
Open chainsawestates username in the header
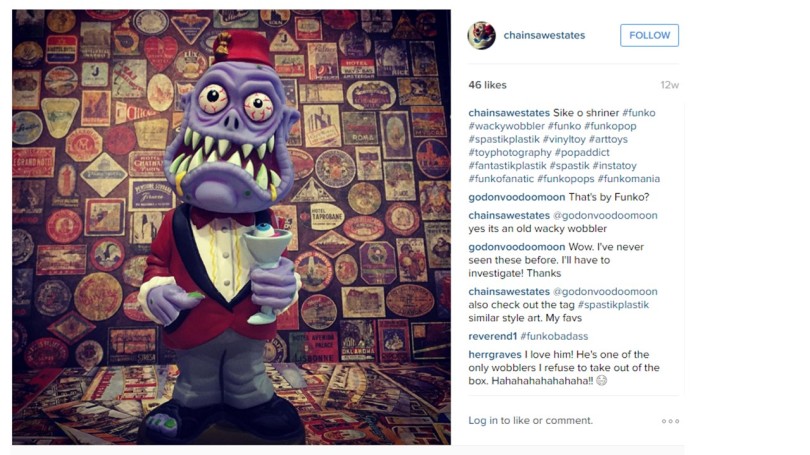coord(544,35)
